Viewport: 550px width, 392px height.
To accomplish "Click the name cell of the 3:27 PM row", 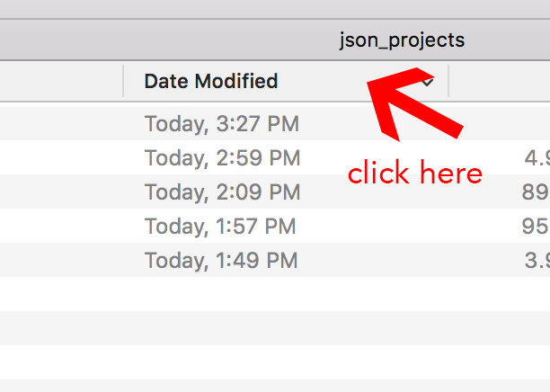I will [x=61, y=123].
